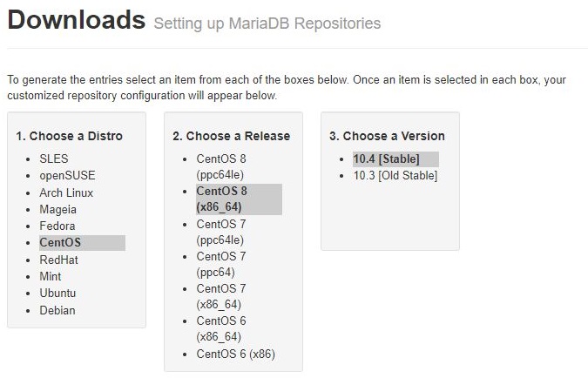The height and width of the screenshot is (378, 588).
Task: Select version 10.4 [Stable]
Action: click(x=386, y=159)
